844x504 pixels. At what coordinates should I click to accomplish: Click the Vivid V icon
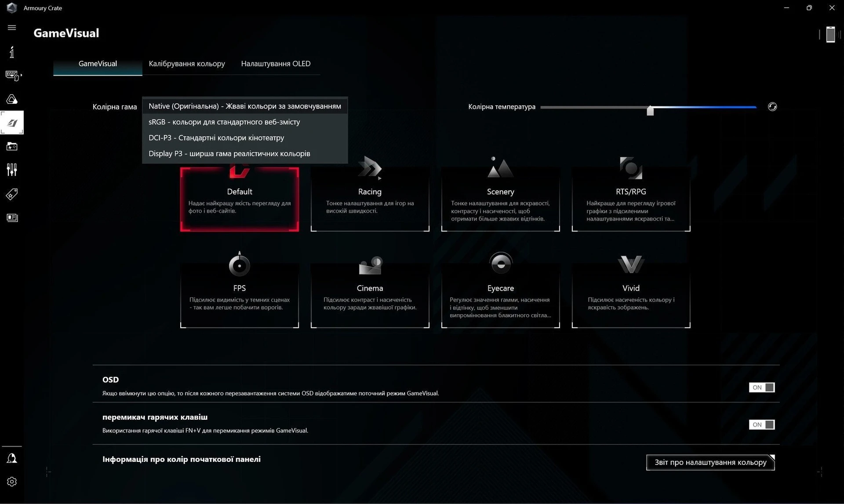click(x=631, y=265)
